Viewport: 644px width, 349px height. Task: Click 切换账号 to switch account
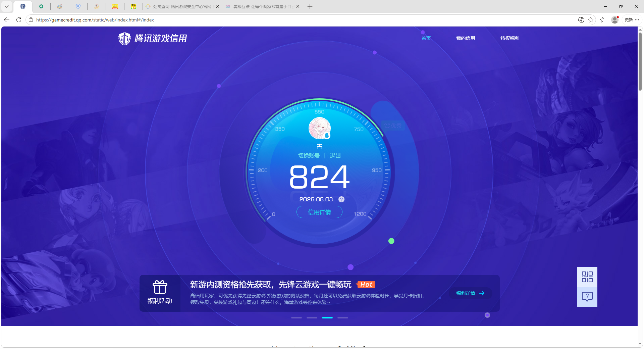309,155
